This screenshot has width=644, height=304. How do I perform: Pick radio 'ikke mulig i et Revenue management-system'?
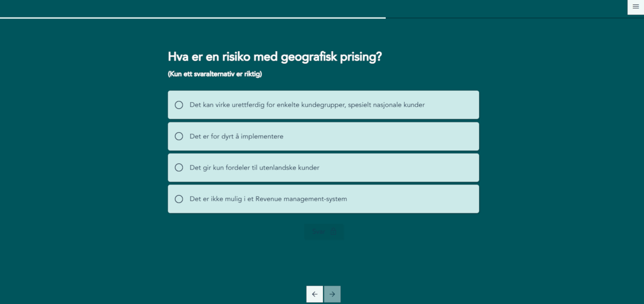179,199
